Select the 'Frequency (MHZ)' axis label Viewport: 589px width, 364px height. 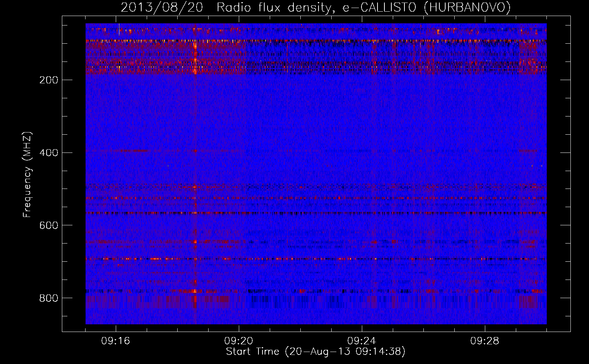coord(27,175)
